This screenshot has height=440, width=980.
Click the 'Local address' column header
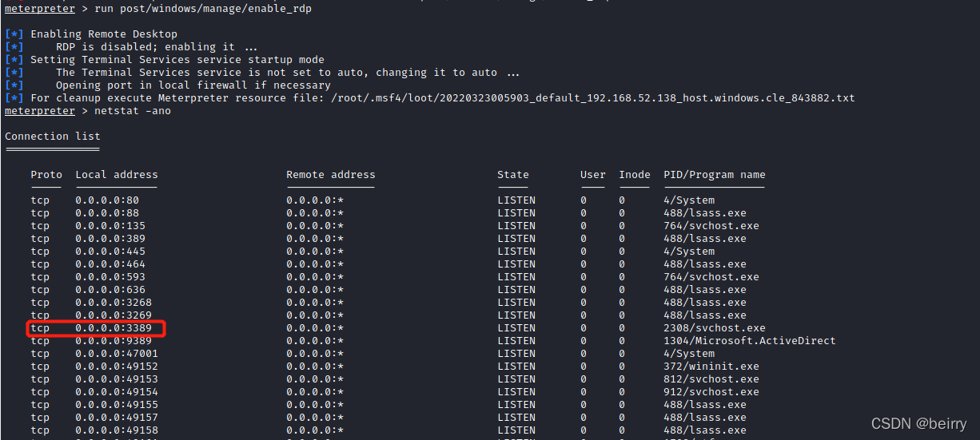117,174
